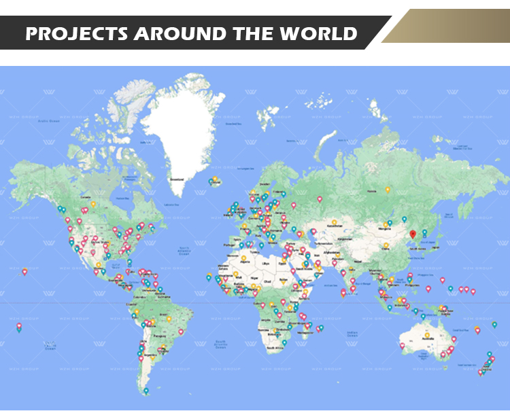Click the Greenland label
The width and height of the screenshot is (510, 420).
click(x=177, y=179)
